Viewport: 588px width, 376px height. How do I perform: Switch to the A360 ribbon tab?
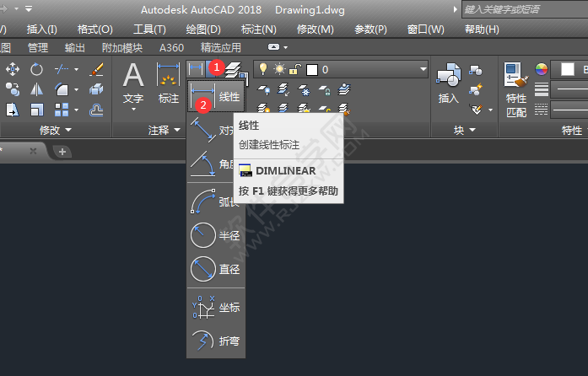click(x=172, y=47)
